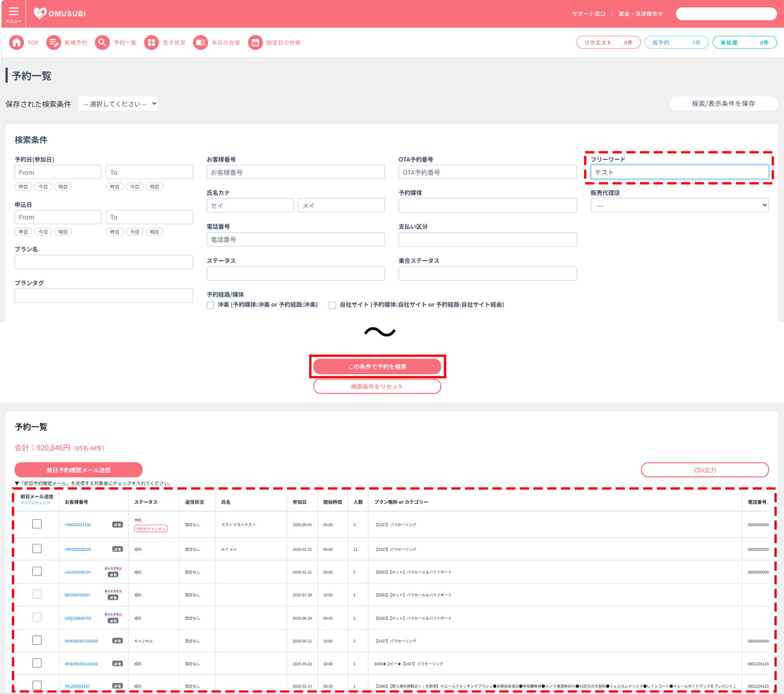Click メモ badge for NVW250507105646
This screenshot has height=694, width=784.
(118, 641)
